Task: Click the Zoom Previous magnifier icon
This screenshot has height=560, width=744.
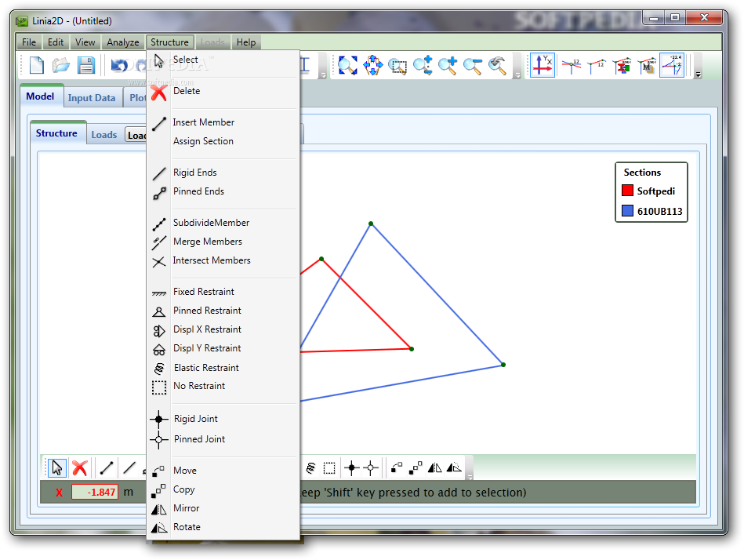Action: (497, 66)
